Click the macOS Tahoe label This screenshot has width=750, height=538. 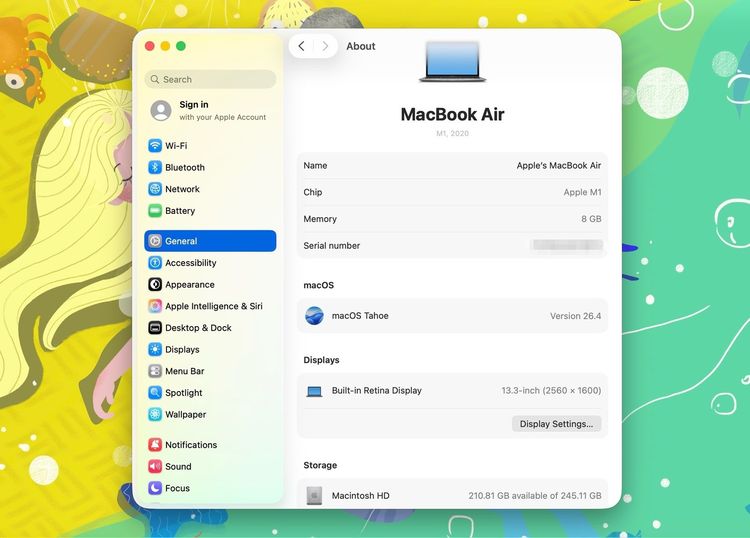coord(360,316)
